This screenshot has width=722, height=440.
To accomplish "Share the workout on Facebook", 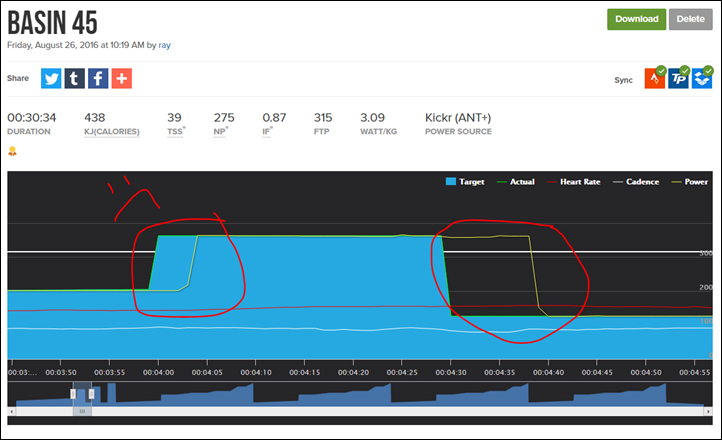I will [98, 78].
